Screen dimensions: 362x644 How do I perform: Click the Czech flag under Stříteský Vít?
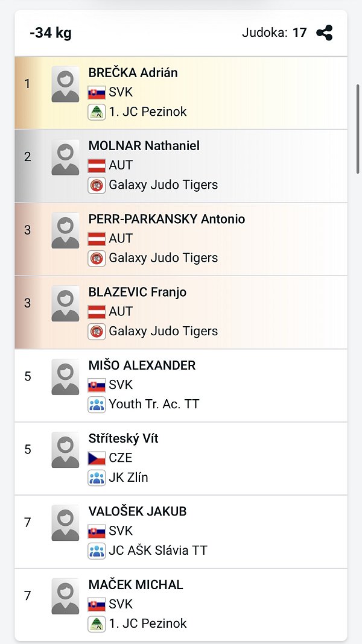(97, 458)
